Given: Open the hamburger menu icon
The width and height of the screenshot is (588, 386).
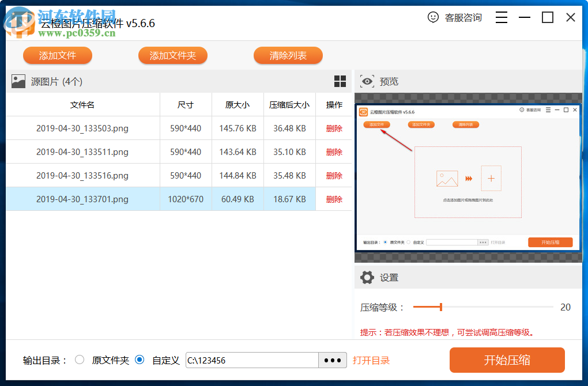Looking at the screenshot, I should 501,17.
